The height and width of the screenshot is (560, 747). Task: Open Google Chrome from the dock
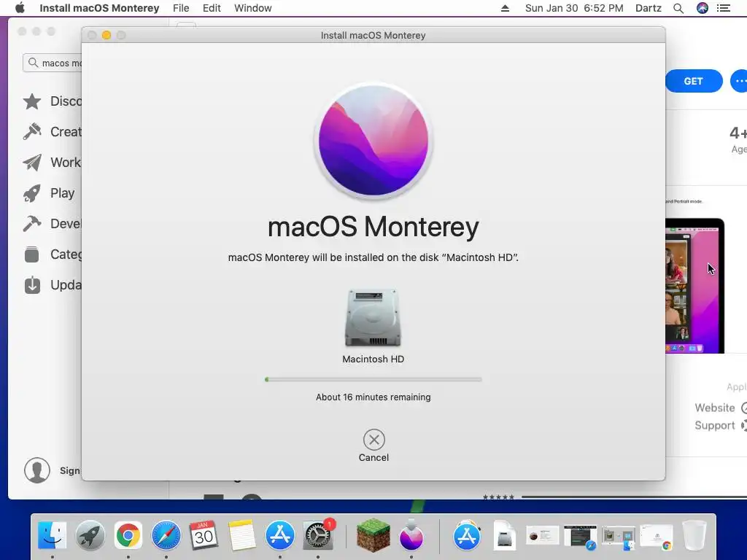(128, 536)
